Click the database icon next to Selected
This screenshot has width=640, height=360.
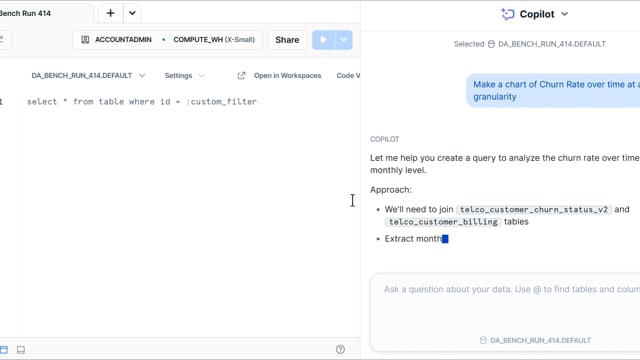491,44
